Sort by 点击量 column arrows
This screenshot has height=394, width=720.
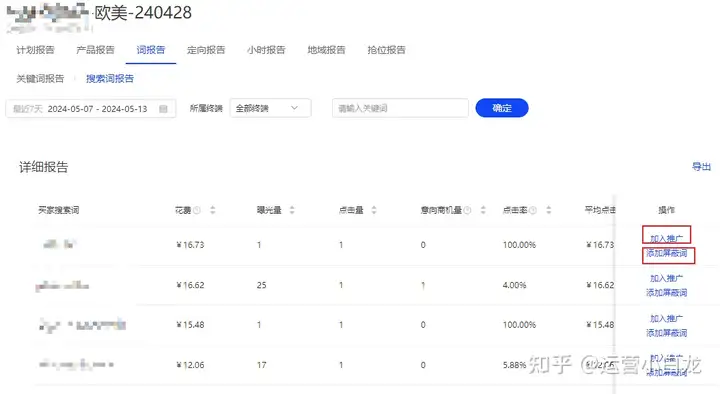374,210
